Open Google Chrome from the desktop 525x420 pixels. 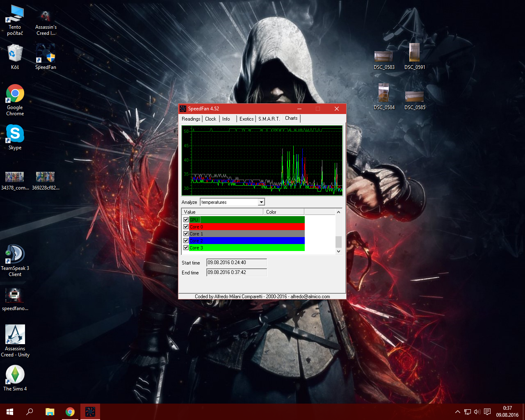[15, 100]
